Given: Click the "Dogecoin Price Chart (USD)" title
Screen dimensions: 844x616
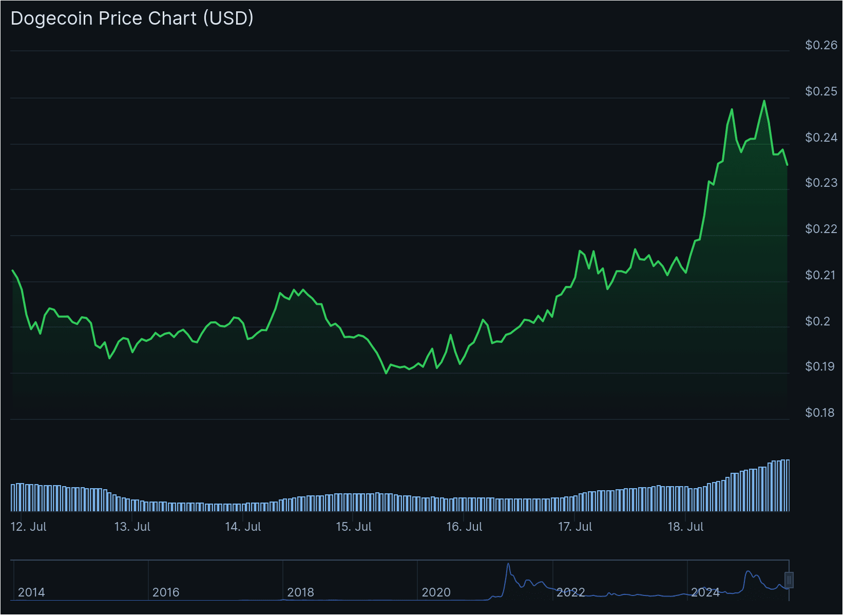Looking at the screenshot, I should [132, 18].
